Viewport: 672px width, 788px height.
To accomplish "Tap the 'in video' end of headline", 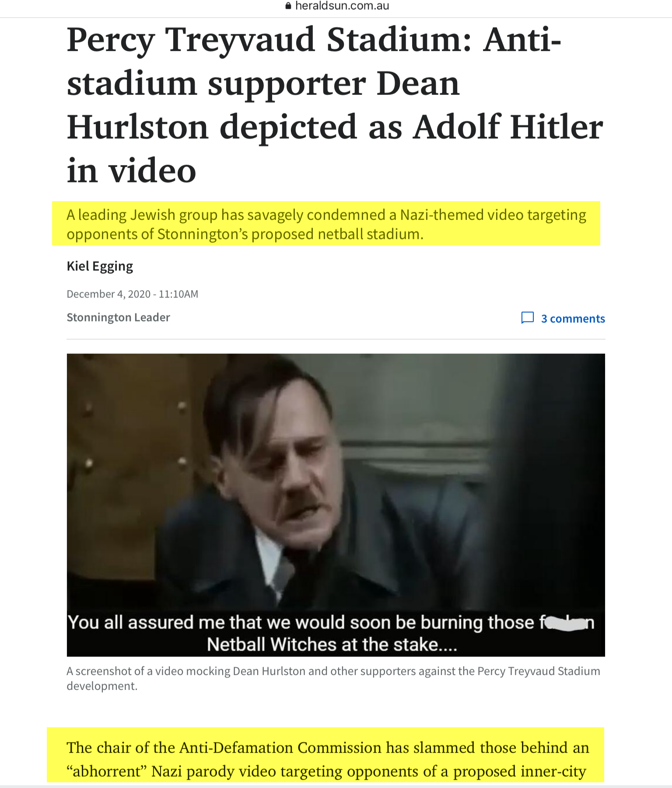I will (131, 171).
